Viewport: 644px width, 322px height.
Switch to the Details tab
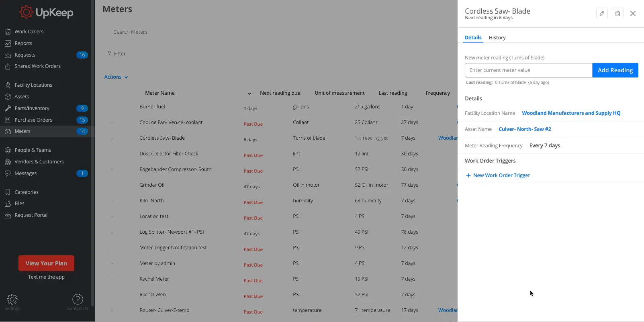coord(473,37)
